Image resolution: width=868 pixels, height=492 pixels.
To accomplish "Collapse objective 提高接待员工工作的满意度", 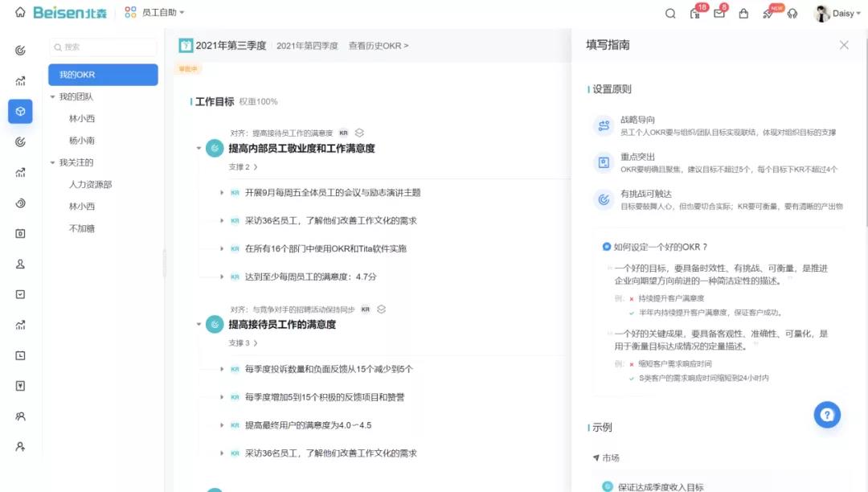I will tap(199, 324).
